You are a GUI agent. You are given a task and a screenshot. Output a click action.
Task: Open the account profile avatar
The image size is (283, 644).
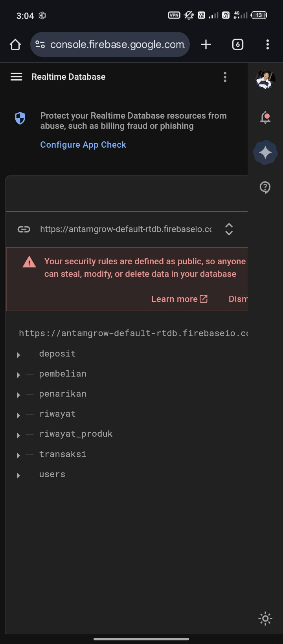coord(265,80)
